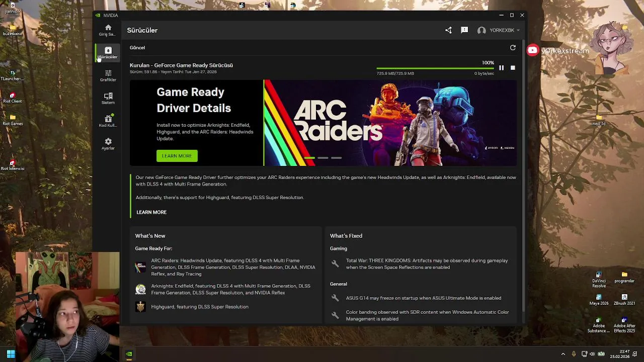Image resolution: width=644 pixels, height=362 pixels.
Task: Click the download progress bar
Action: (x=435, y=68)
